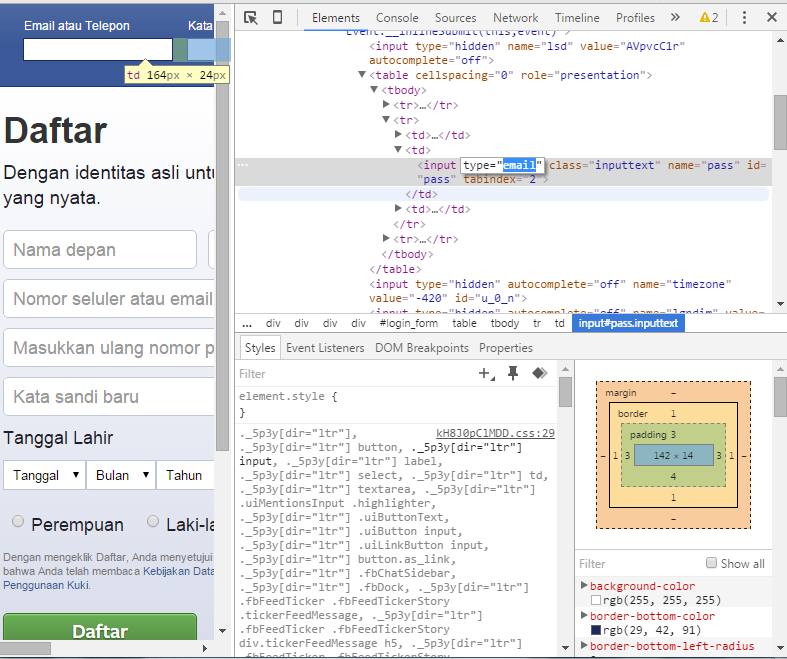Open the DevTools three-dot customize menu
Image resolution: width=787 pixels, height=659 pixels.
coord(743,17)
